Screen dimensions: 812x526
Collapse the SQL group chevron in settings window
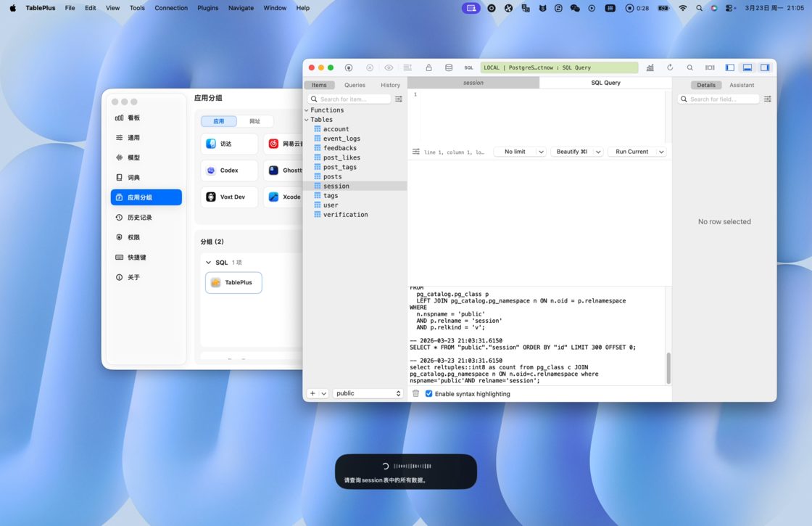point(208,263)
